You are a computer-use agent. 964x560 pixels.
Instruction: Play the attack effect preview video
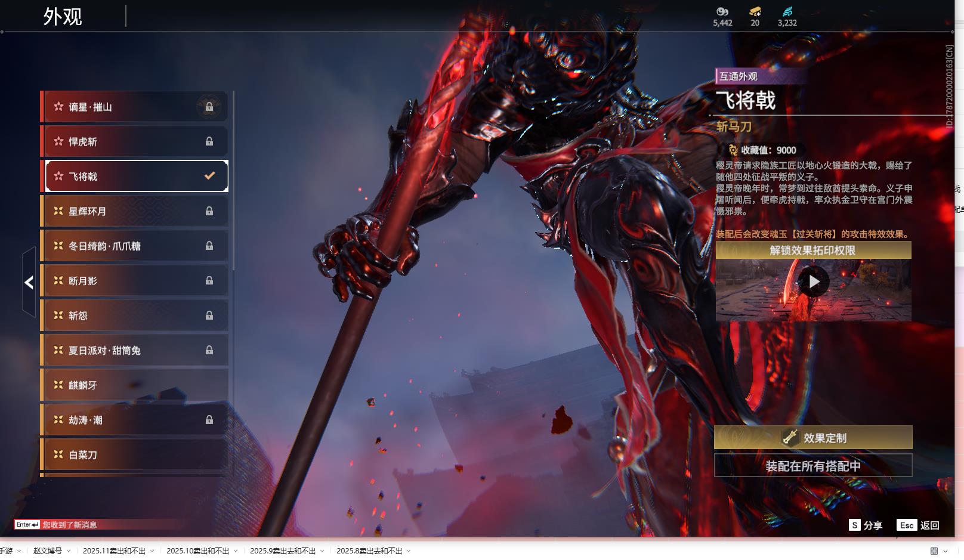point(814,282)
